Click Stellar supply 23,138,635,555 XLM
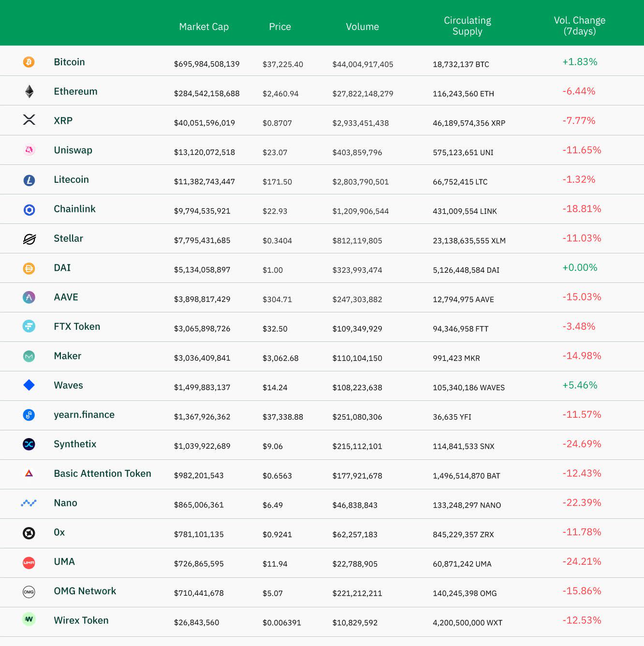This screenshot has width=644, height=646. 469,241
